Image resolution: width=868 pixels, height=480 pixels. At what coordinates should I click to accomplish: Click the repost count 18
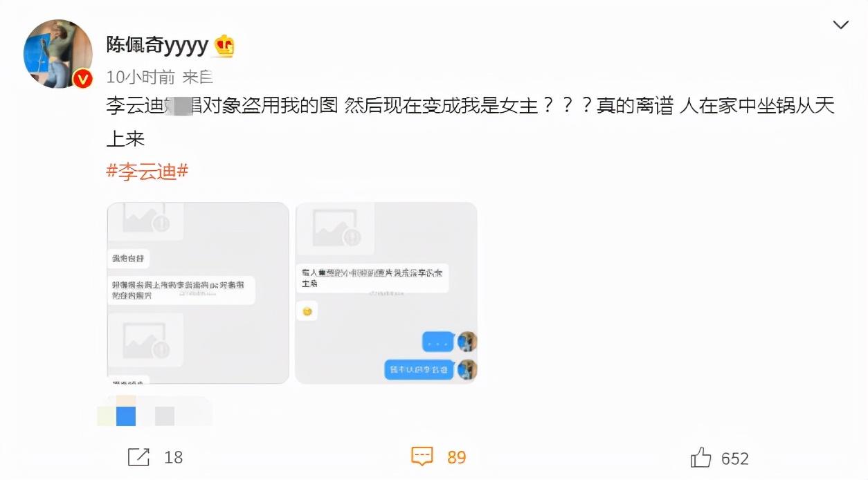tap(174, 458)
